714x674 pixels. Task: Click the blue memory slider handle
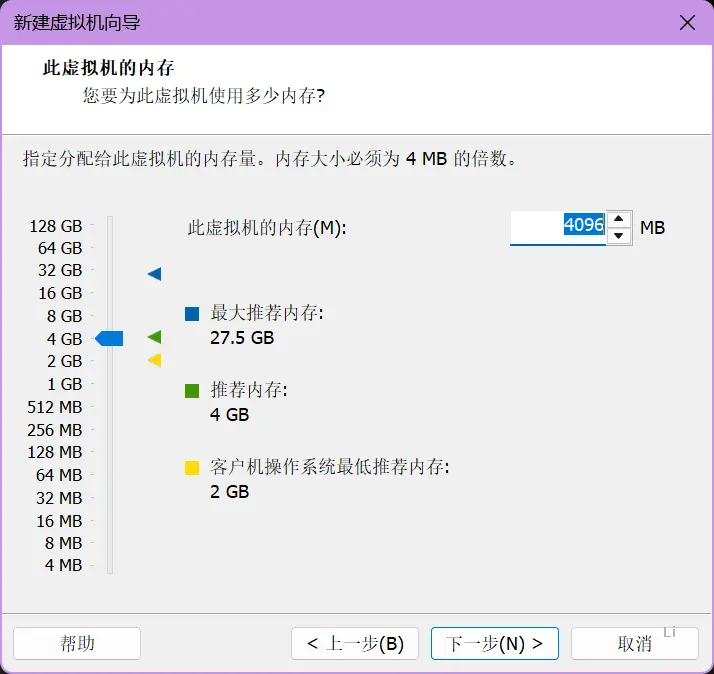[x=109, y=338]
